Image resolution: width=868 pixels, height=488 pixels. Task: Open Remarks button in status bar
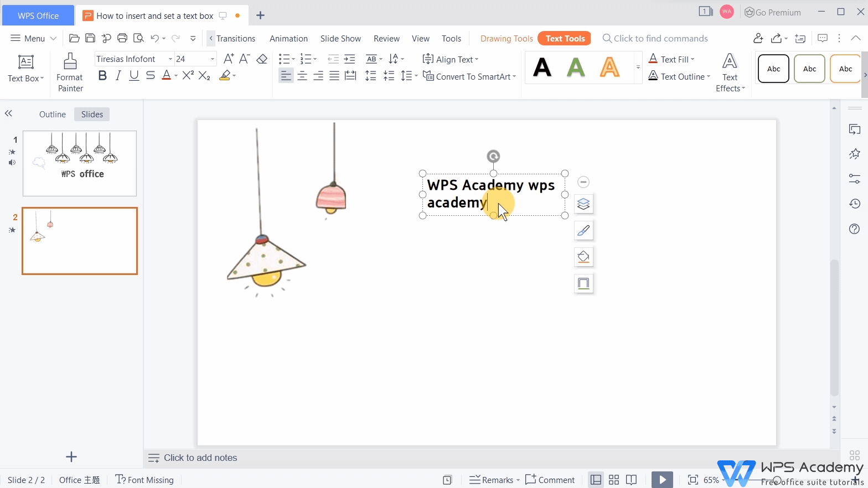[x=494, y=480]
